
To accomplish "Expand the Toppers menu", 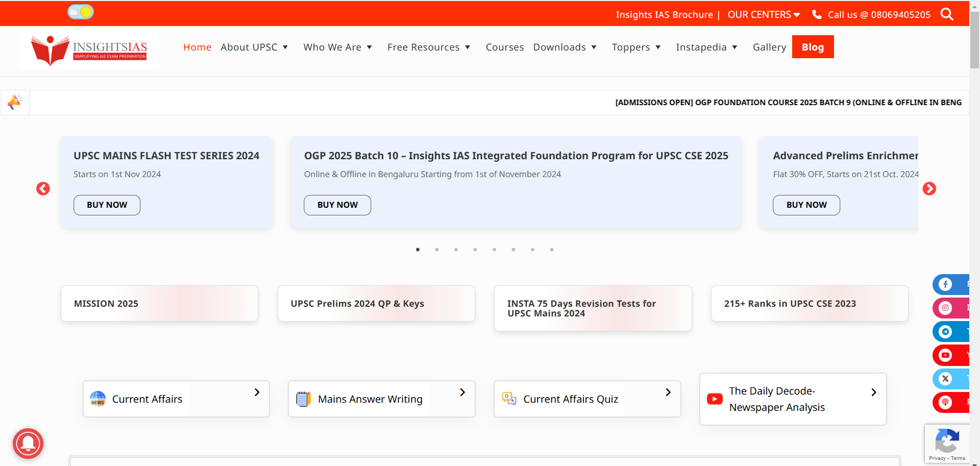I will 636,47.
